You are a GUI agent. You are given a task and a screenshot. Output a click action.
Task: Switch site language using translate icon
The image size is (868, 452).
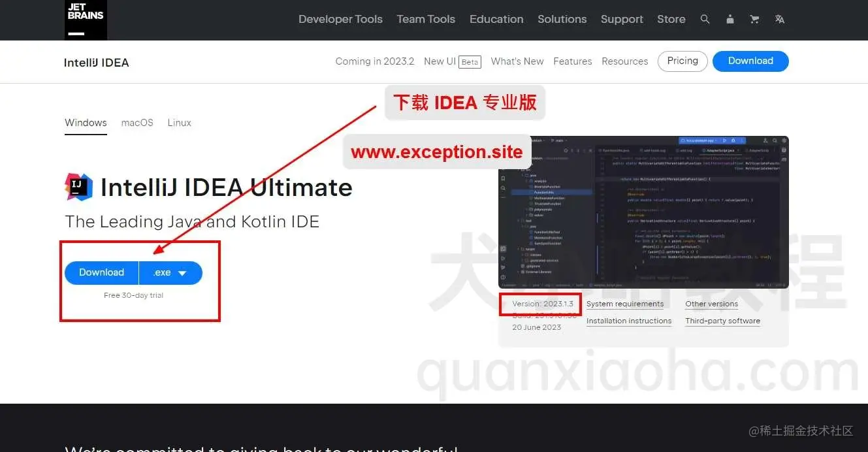(x=779, y=19)
